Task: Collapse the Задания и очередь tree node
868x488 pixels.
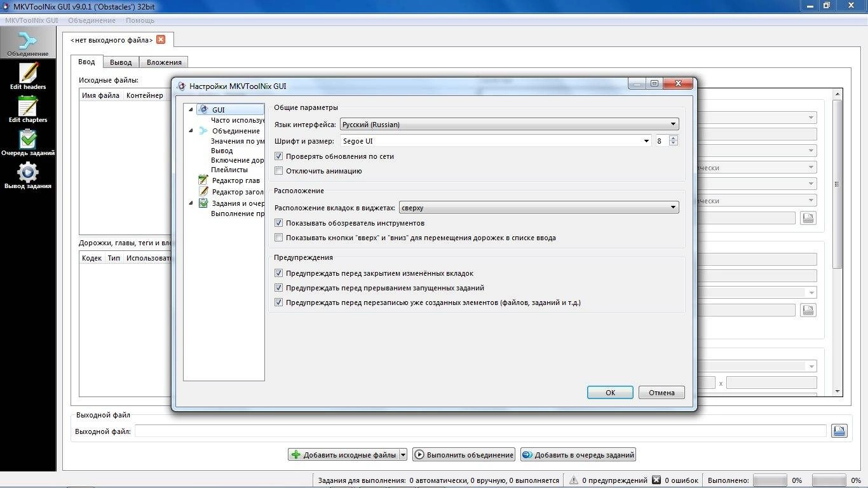Action: (191, 203)
